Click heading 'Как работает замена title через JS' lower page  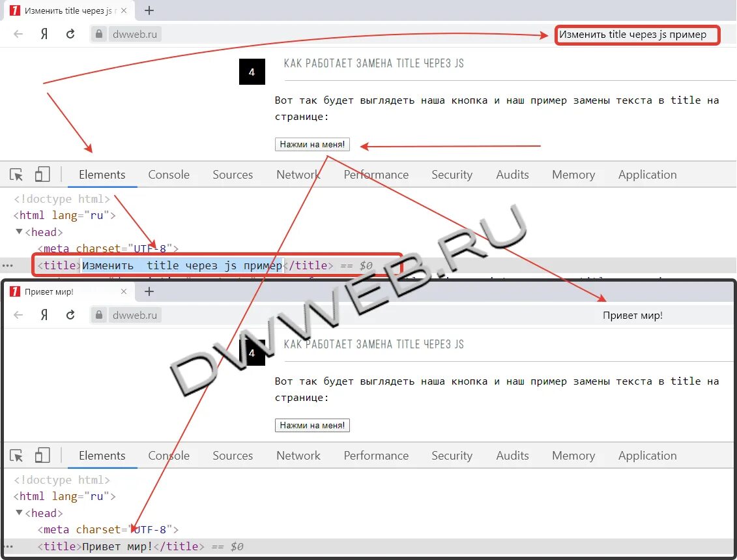373,345
